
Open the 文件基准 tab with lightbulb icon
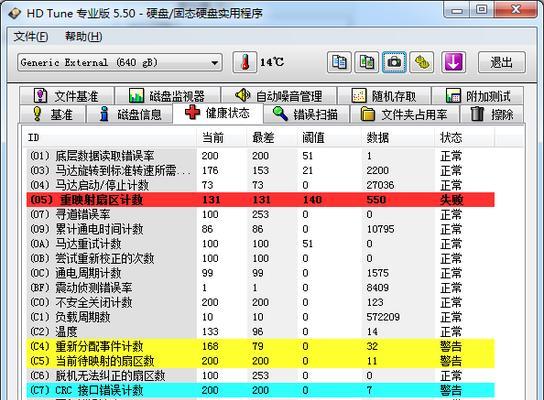(67, 96)
